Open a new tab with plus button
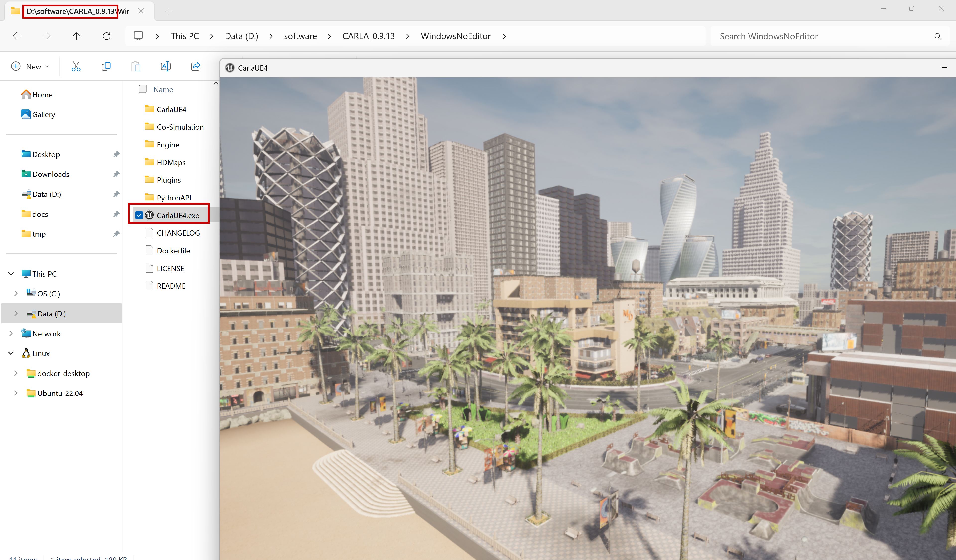956x560 pixels. 169,11
